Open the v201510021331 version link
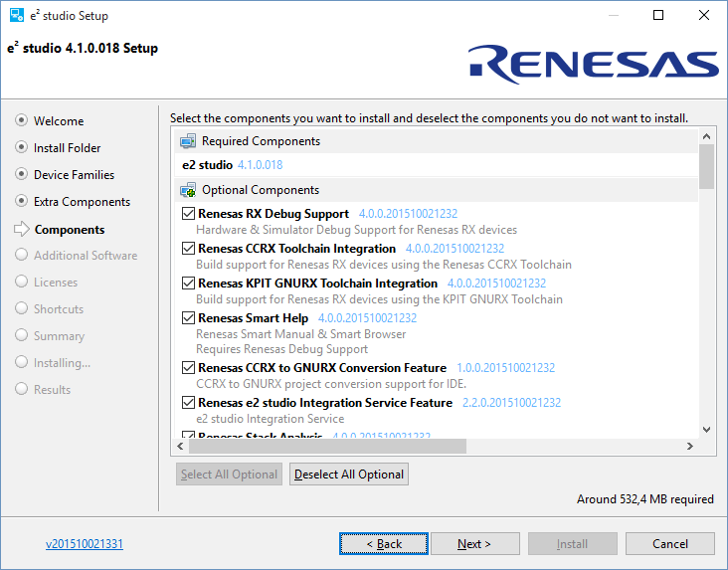Screen dimensions: 728x570 pos(85,544)
